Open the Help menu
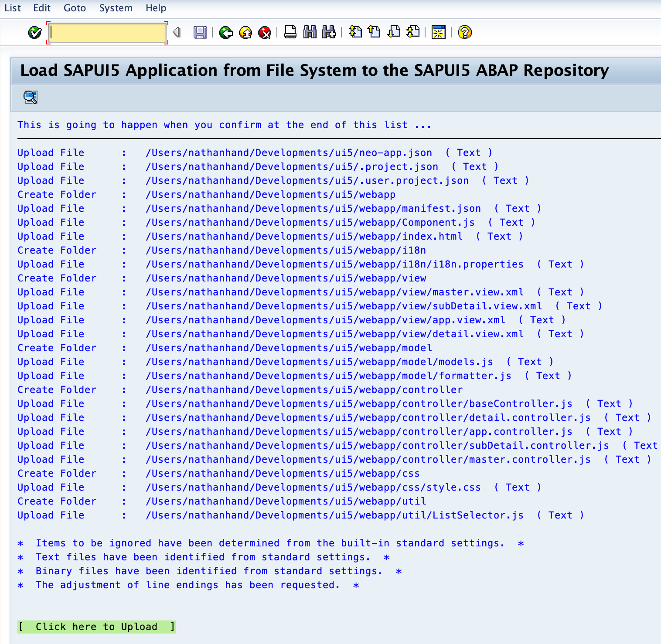Screen dimensions: 661x644 coord(156,8)
